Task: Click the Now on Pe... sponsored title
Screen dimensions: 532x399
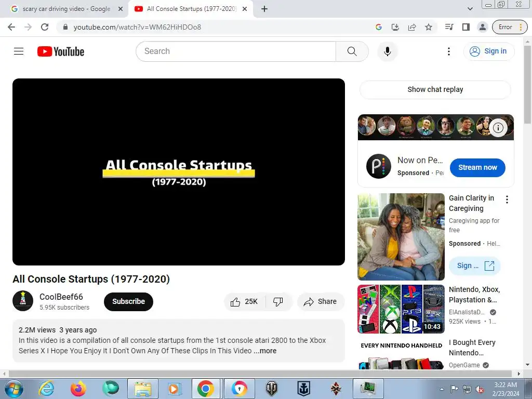Action: 420,160
